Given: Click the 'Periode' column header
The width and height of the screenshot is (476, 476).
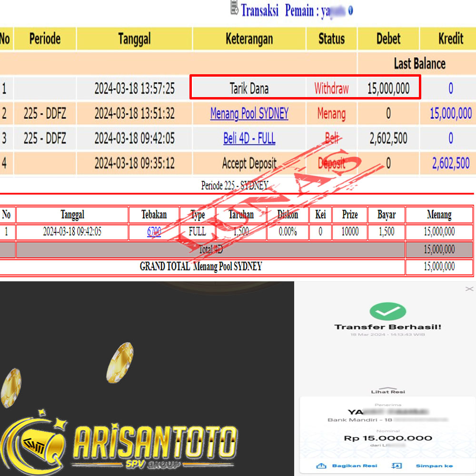Looking at the screenshot, I should (45, 39).
